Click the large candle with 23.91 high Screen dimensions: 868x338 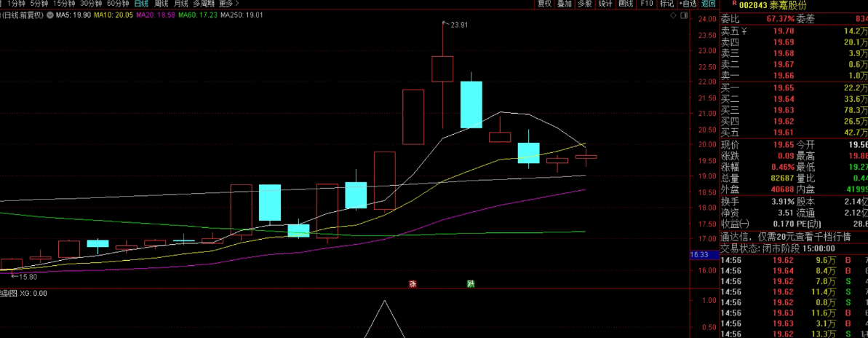pyautogui.click(x=442, y=69)
